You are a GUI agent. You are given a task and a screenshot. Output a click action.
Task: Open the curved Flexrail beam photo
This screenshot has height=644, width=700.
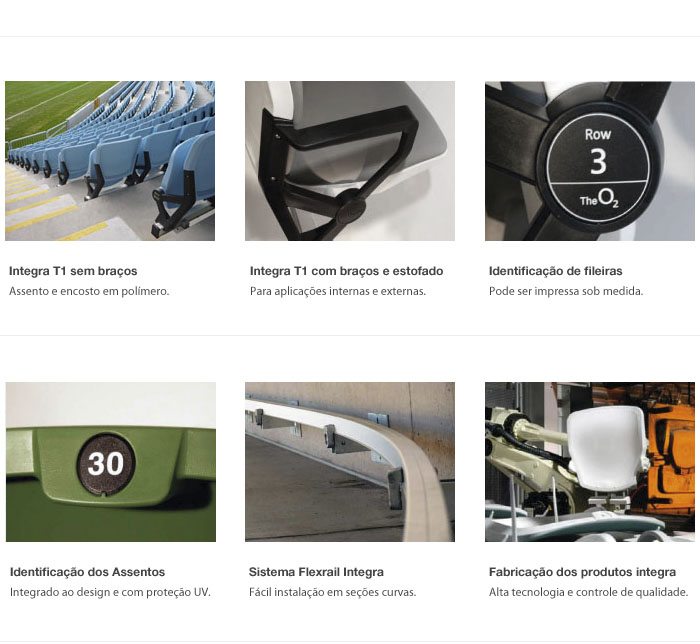[x=350, y=462]
